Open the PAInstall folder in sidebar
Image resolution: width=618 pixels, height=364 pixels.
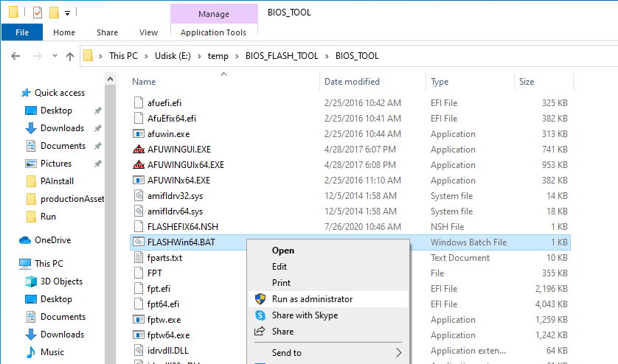coord(57,181)
